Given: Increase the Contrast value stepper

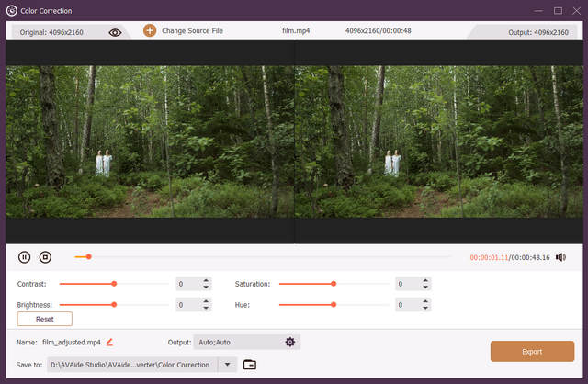Looking at the screenshot, I should [x=206, y=281].
